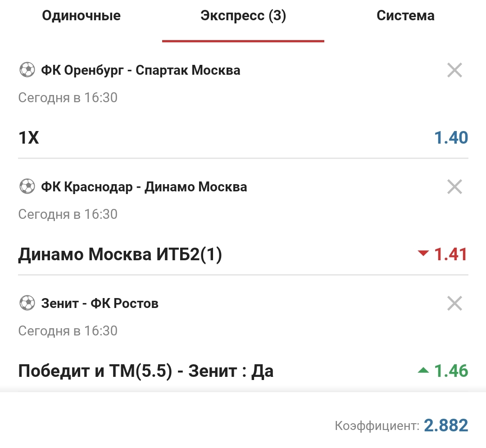The width and height of the screenshot is (486, 448).
Task: Remove the Zenit - Rostov bet
Action: pos(454,303)
